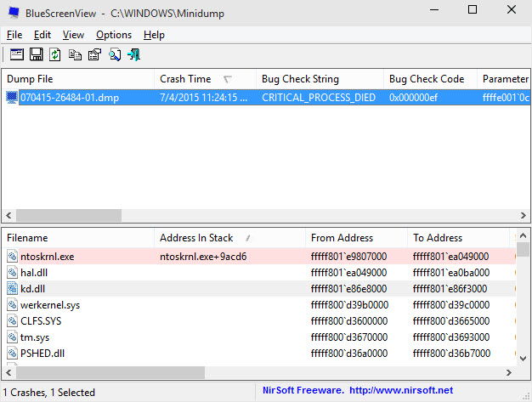Open the File menu
This screenshot has height=402, width=532.
pos(14,35)
